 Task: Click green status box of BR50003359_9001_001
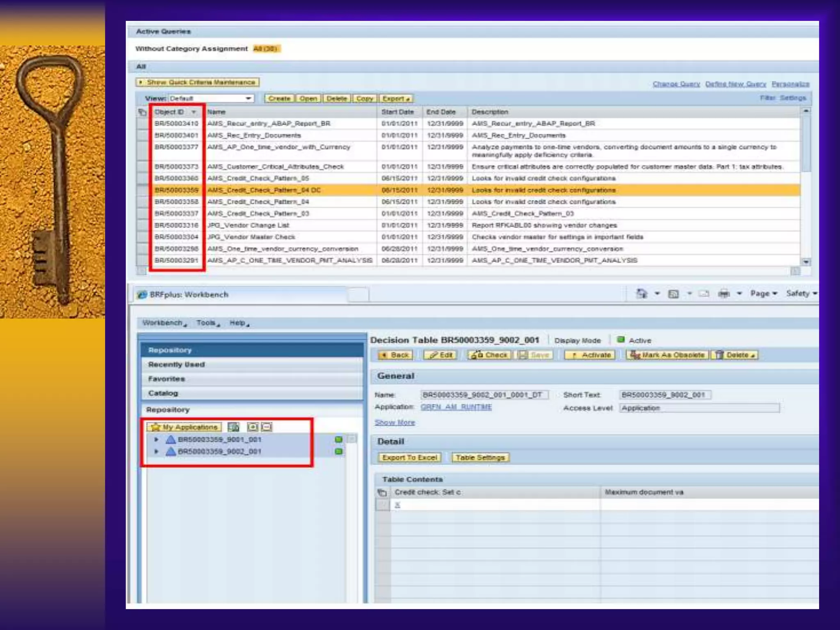point(338,439)
